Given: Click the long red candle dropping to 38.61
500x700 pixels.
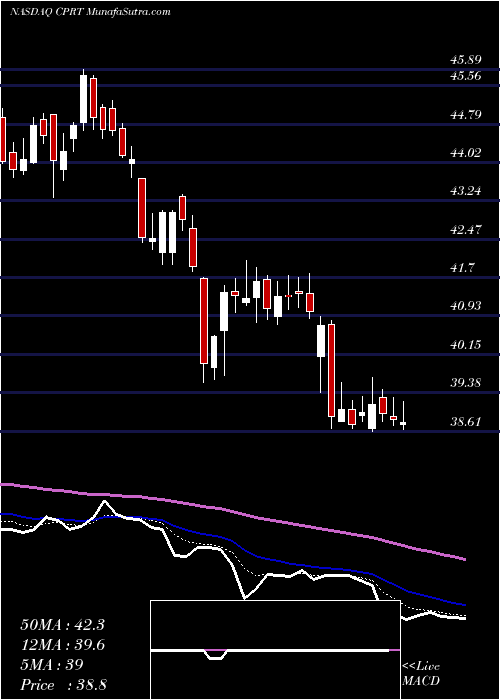Looking at the screenshot, I should [331, 371].
